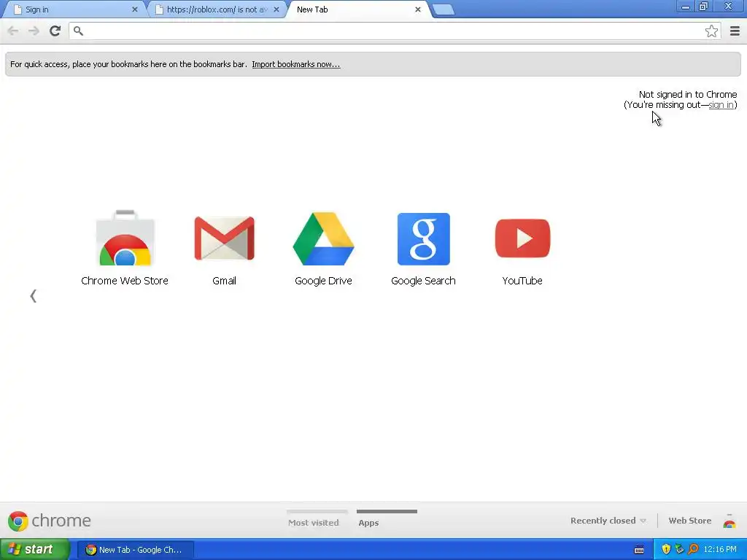Click the keyboard icon in the taskbar
Screen dimensions: 747x560
tap(639, 550)
